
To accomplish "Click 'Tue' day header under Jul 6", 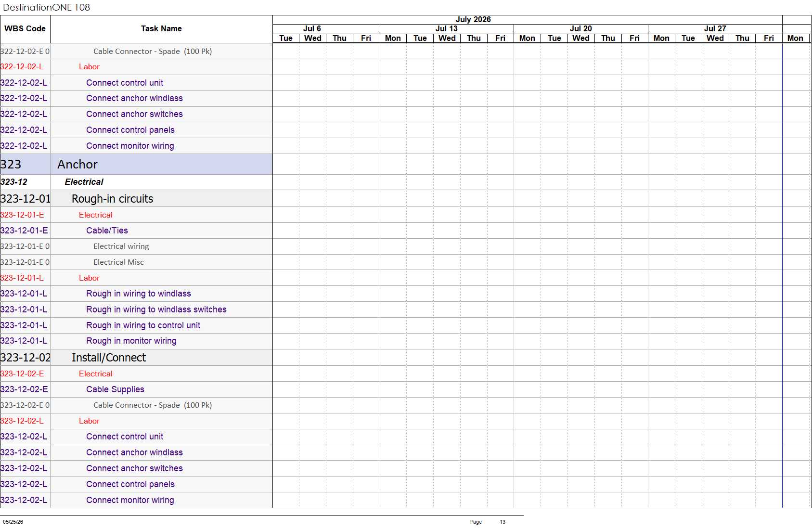I will click(286, 39).
